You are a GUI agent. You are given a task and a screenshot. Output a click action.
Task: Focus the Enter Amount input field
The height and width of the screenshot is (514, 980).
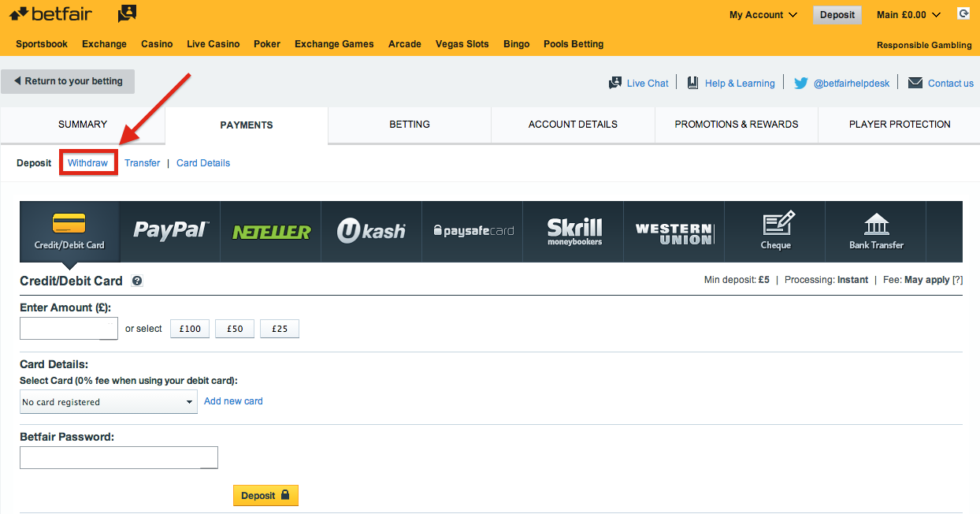coord(69,329)
